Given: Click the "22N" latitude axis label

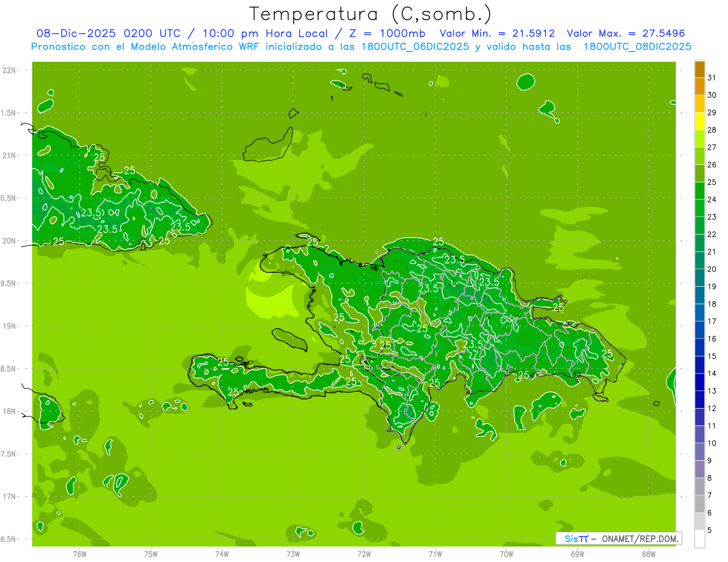Looking at the screenshot, I should click(10, 70).
